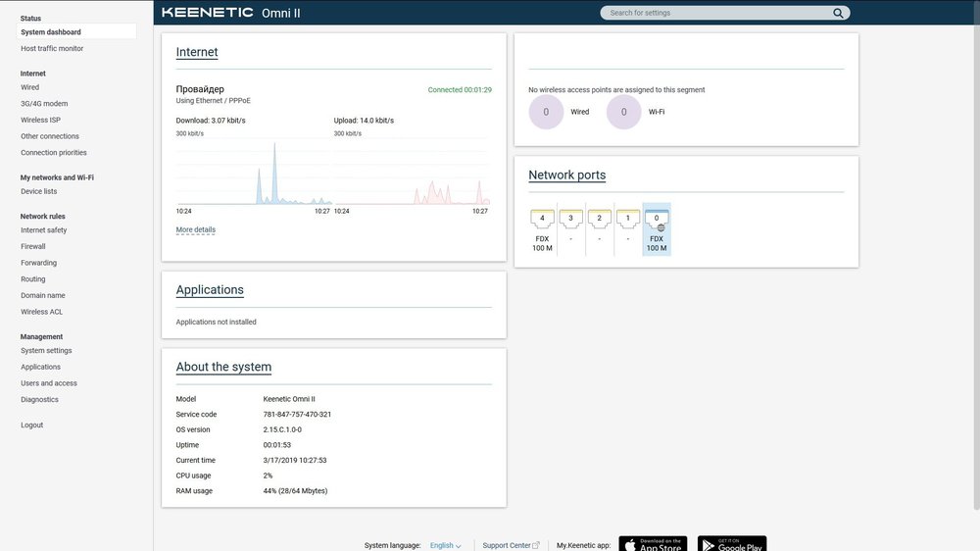The image size is (980, 551).
Task: Open the App Store download badge
Action: 653,544
